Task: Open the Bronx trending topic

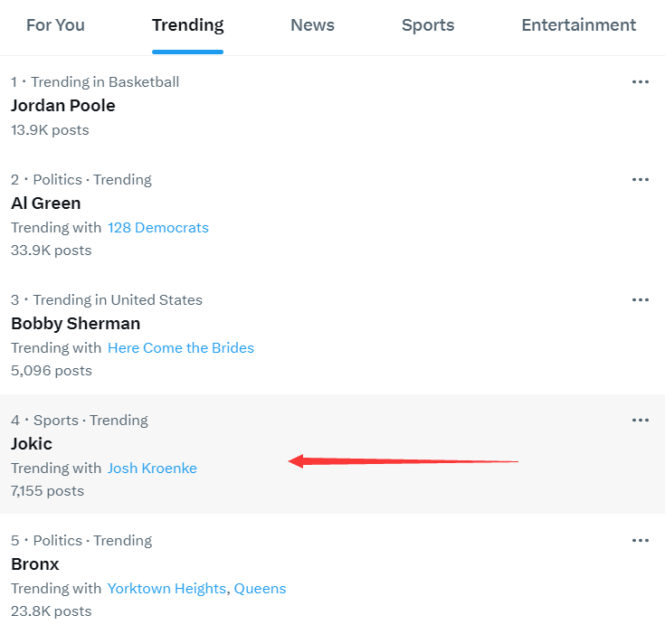Action: click(x=35, y=564)
